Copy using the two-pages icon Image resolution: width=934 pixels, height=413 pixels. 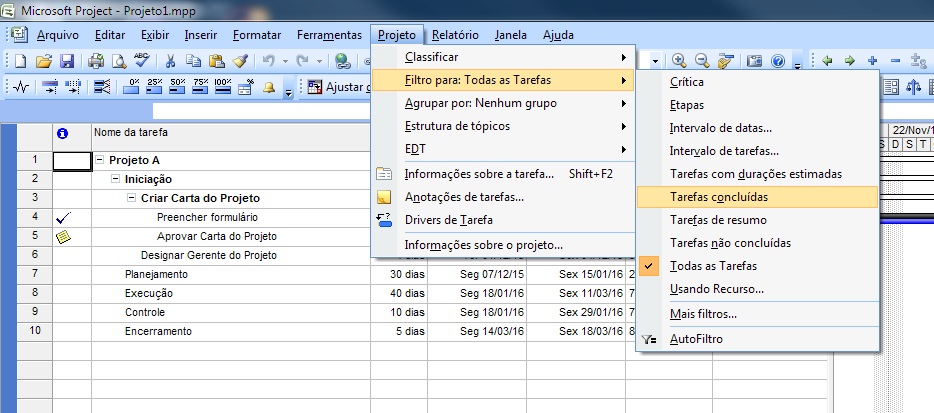click(x=193, y=60)
